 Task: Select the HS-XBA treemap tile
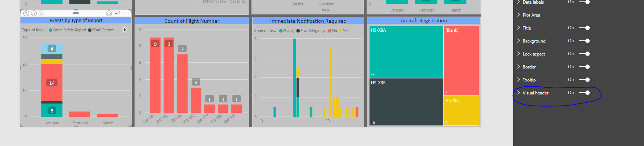[406, 52]
